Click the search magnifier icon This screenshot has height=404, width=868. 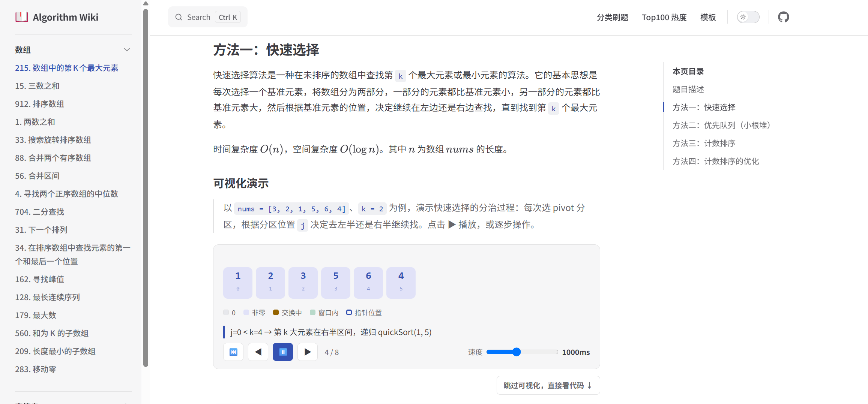click(179, 17)
